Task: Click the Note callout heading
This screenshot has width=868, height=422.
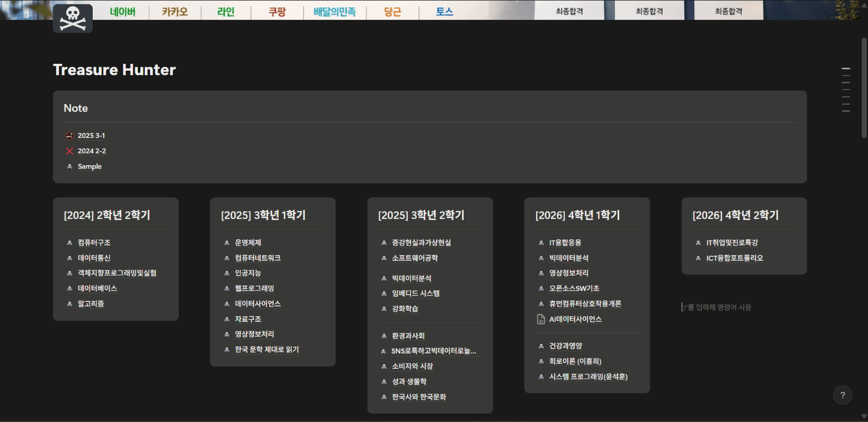Action: [x=76, y=108]
